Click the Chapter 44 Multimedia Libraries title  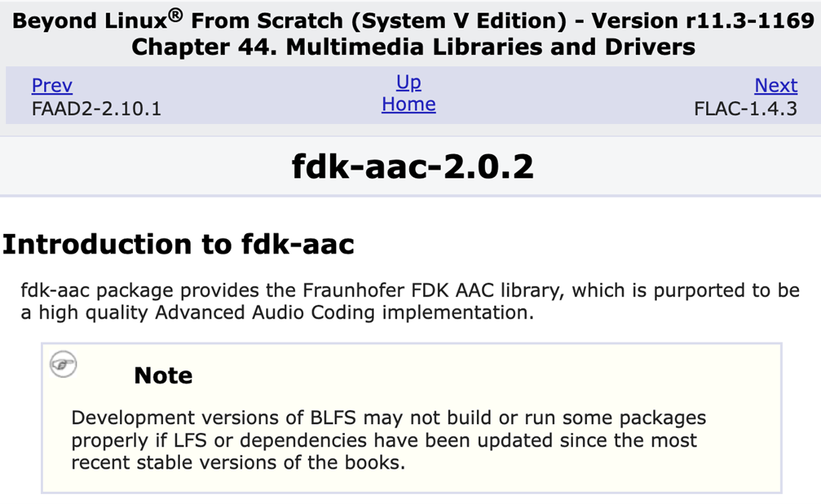coord(413,47)
